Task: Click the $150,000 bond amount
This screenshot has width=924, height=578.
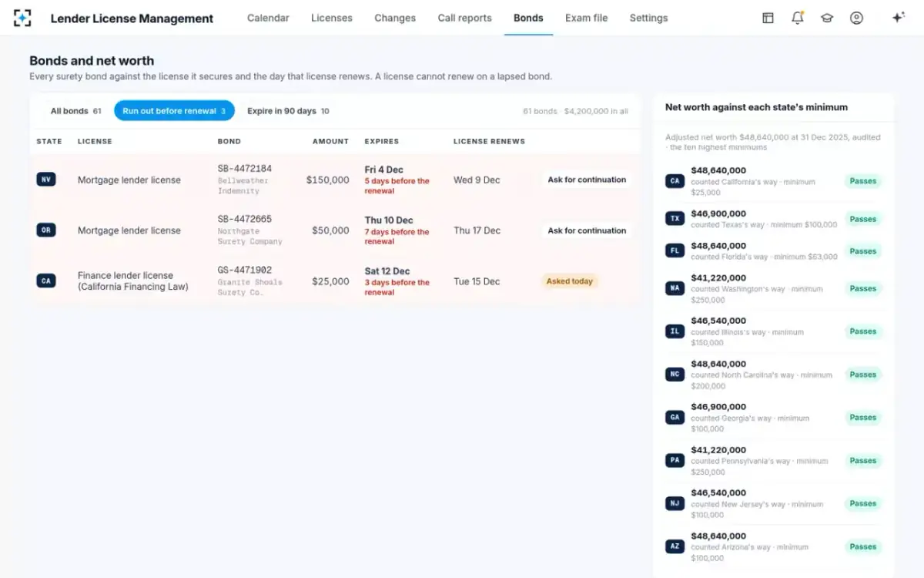Action: pos(328,180)
